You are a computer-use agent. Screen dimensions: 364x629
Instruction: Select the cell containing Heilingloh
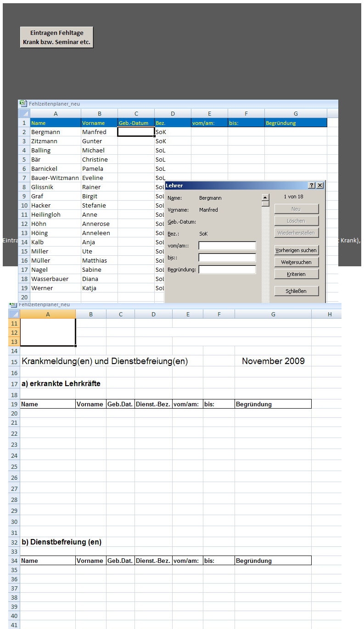click(x=56, y=214)
